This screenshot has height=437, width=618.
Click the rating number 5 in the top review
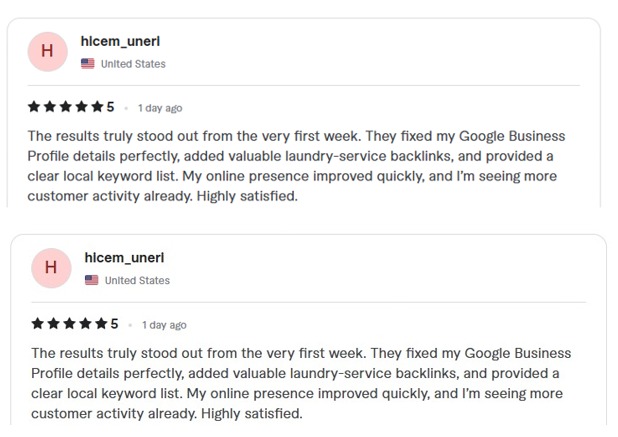(x=110, y=107)
